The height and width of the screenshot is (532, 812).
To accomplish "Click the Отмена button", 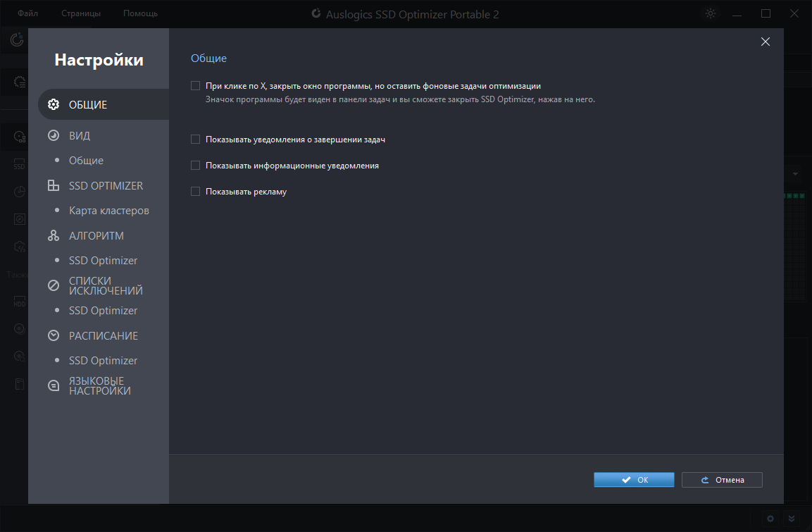I will [x=722, y=480].
